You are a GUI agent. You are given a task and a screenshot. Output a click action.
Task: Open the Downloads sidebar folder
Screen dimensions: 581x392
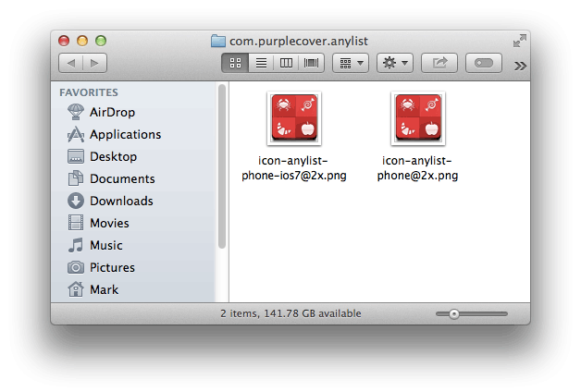pyautogui.click(x=121, y=201)
